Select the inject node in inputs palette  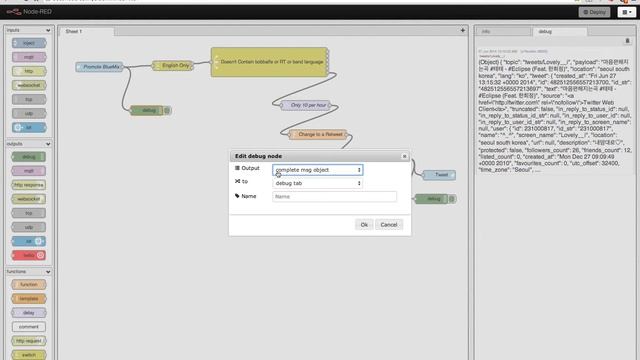[29, 43]
